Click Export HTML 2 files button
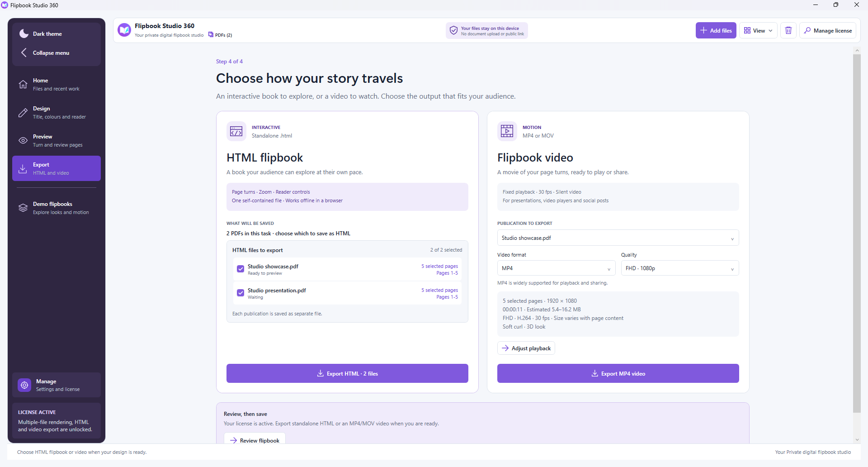 tap(347, 373)
